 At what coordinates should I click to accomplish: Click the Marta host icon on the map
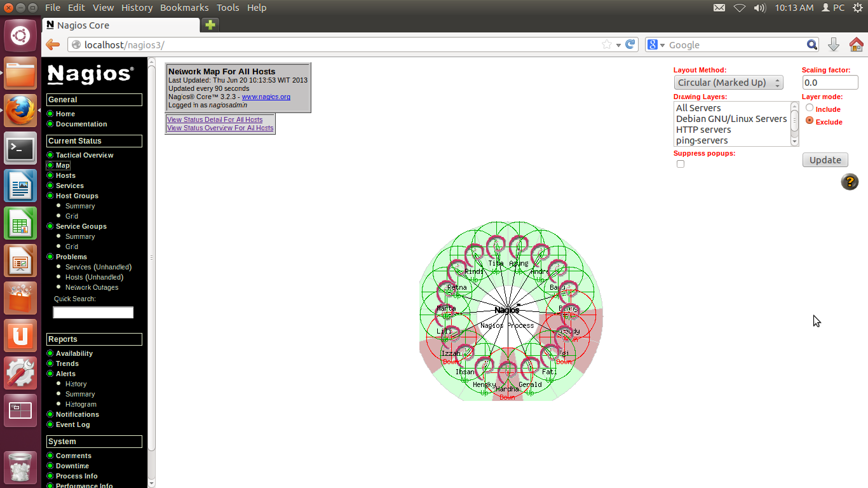[x=446, y=293]
